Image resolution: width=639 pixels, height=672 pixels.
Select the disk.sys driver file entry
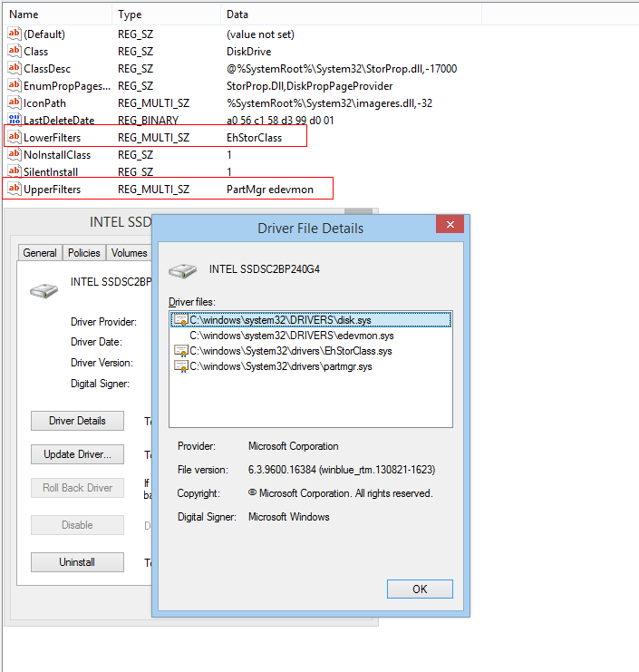pyautogui.click(x=311, y=320)
